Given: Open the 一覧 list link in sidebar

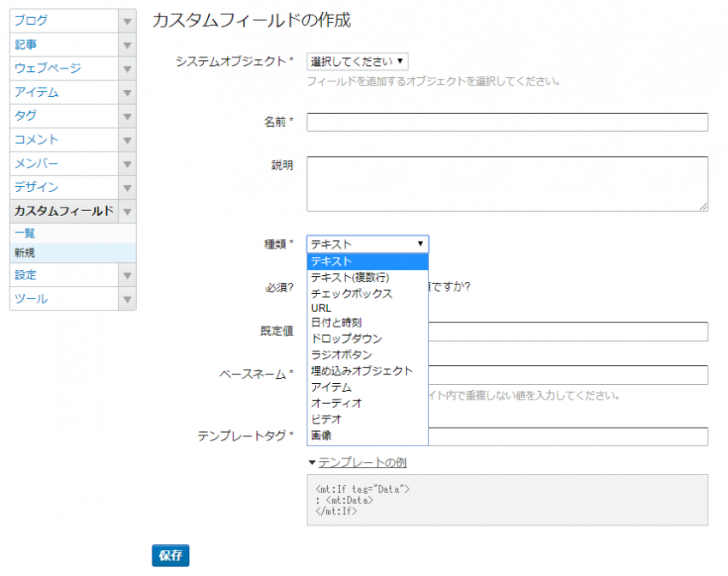Looking at the screenshot, I should (x=25, y=233).
